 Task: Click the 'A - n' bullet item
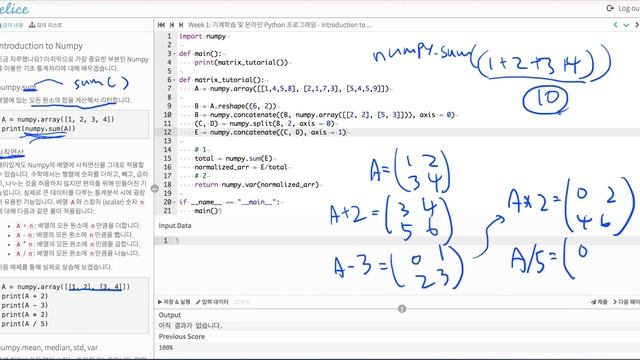click(x=74, y=235)
